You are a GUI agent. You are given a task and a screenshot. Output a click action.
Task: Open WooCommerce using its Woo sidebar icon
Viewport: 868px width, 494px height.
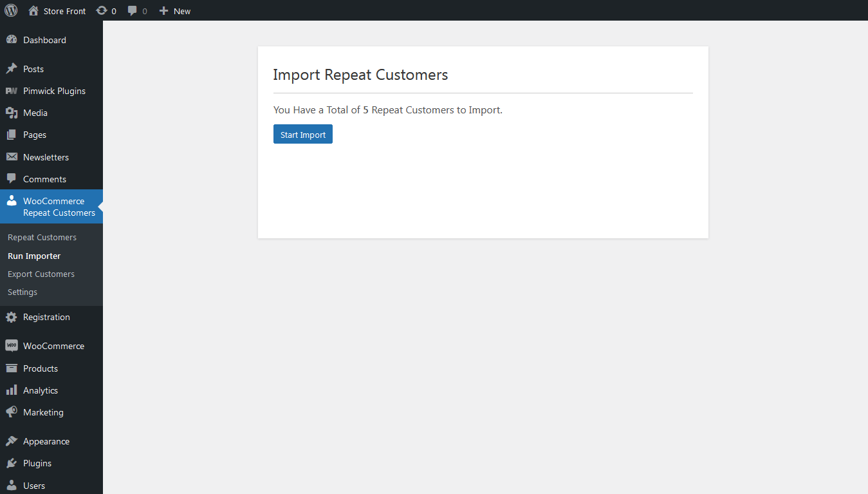coord(12,345)
